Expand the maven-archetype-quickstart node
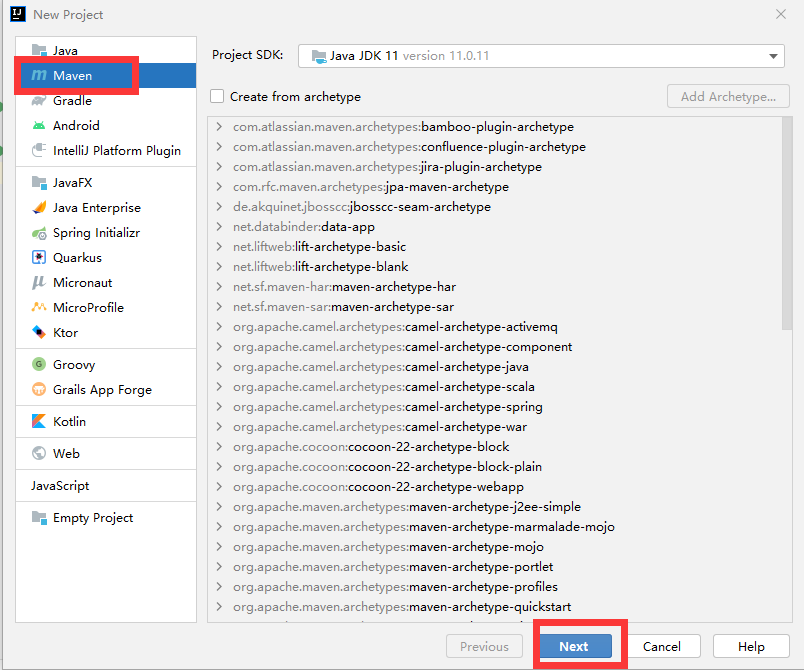The height and width of the screenshot is (670, 804). (x=219, y=606)
